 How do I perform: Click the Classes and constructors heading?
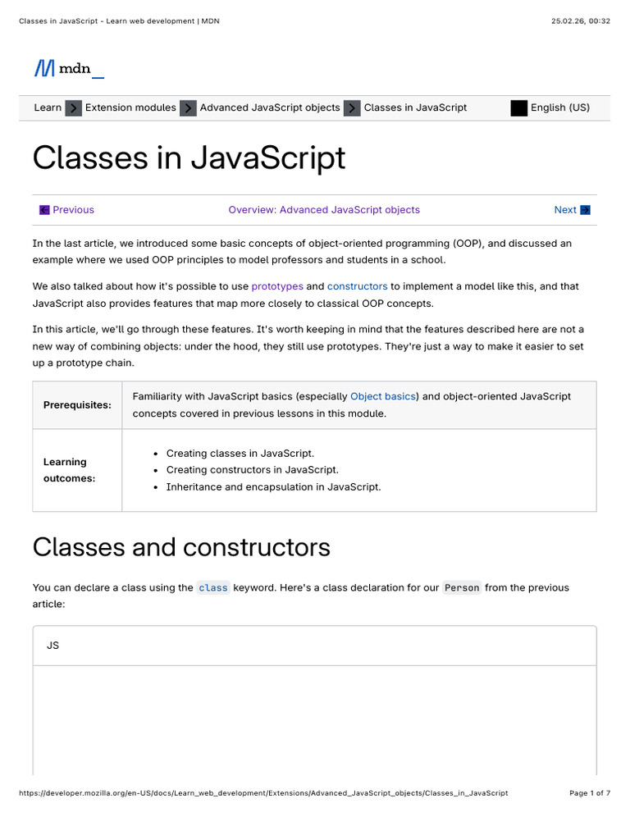click(x=181, y=547)
